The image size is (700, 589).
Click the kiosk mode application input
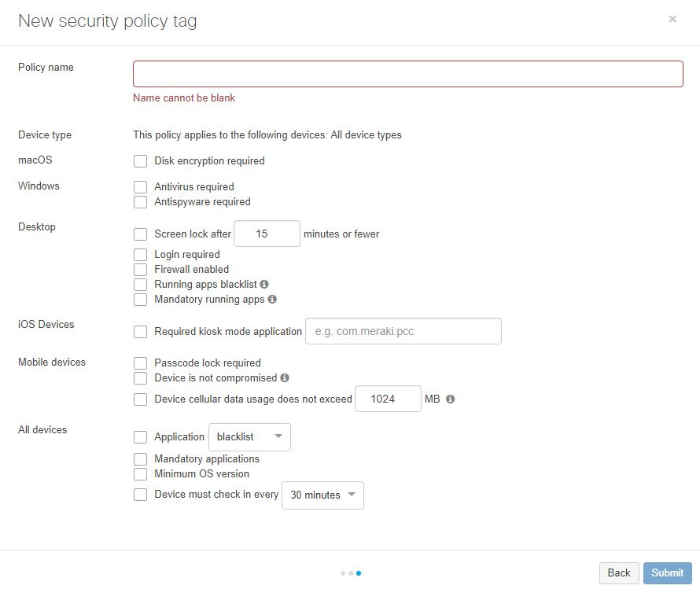click(x=403, y=331)
